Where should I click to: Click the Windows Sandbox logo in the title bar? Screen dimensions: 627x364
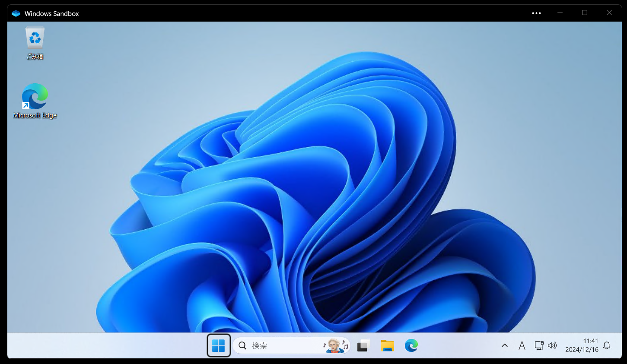click(16, 13)
